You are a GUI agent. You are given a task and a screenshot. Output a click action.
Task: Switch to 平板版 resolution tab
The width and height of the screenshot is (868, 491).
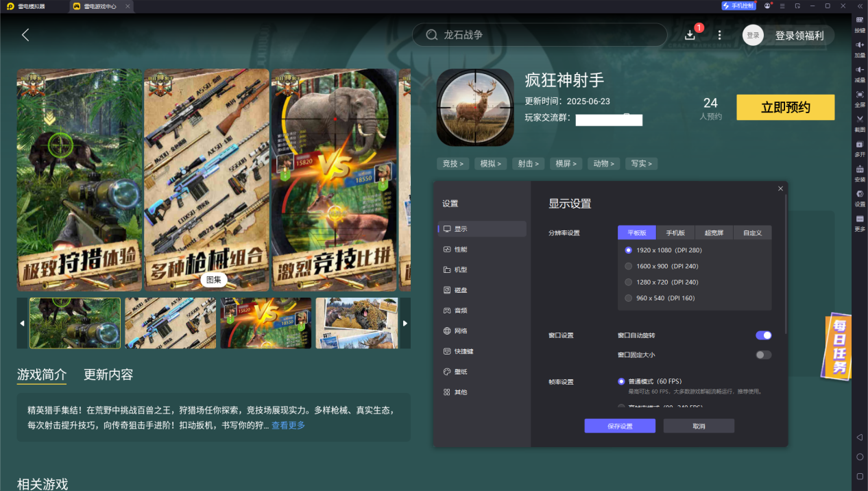click(637, 233)
